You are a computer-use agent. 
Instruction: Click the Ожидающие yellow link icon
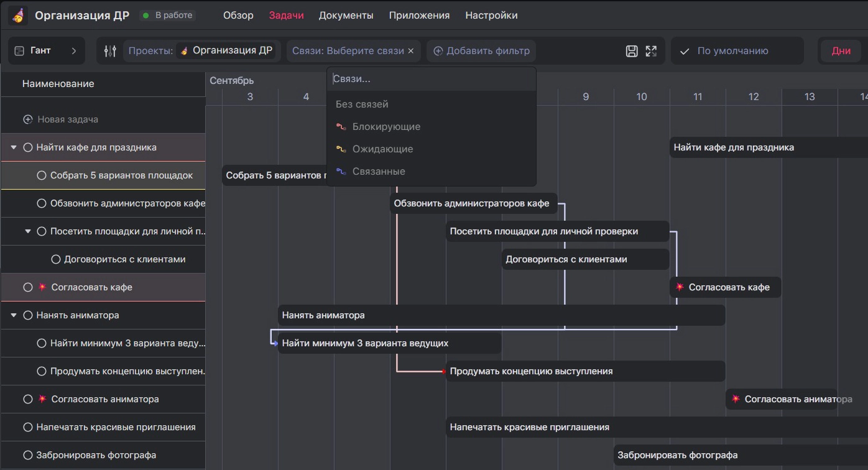pos(341,149)
